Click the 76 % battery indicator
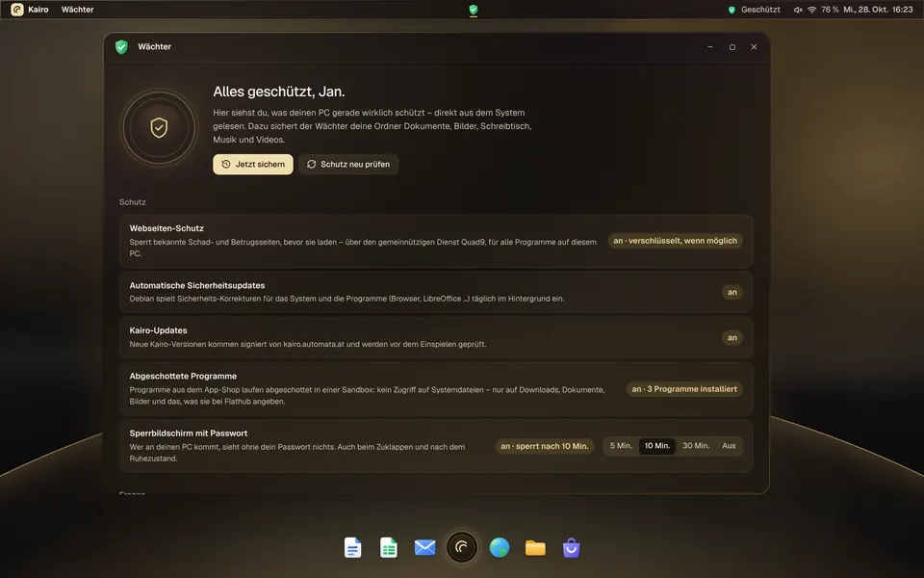This screenshot has height=578, width=924. click(x=830, y=10)
